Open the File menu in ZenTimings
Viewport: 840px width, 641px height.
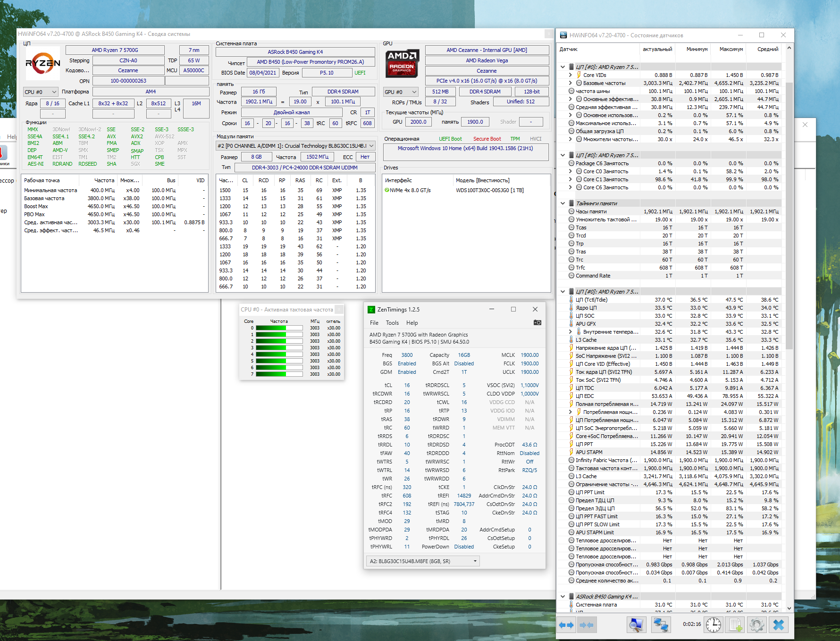374,323
